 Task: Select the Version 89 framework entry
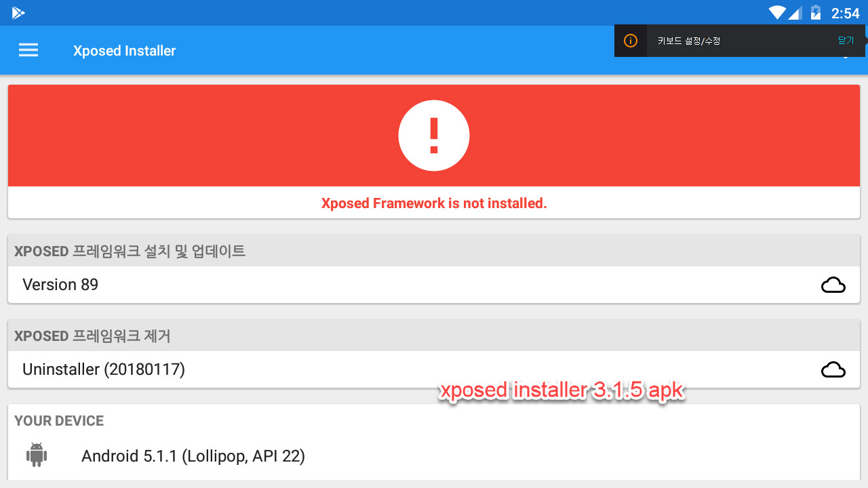pos(434,285)
